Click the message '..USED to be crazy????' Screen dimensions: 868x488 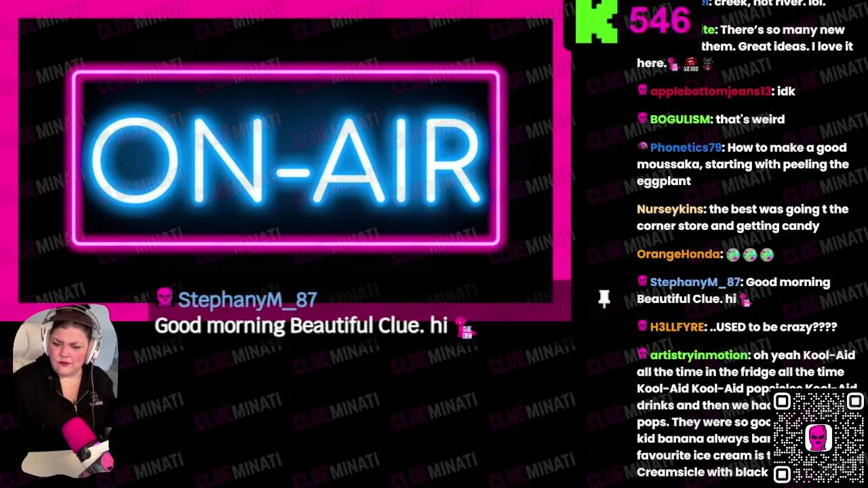tap(773, 327)
